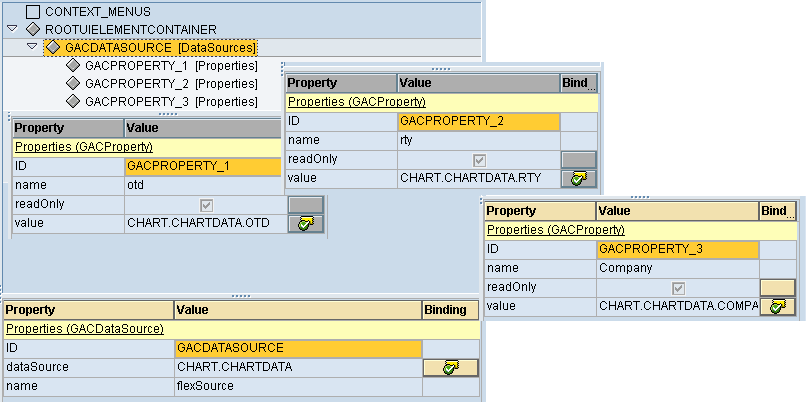The height and width of the screenshot is (410, 808).
Task: Toggle readOnly checkbox for GACPROPERTY_2
Action: click(x=479, y=159)
